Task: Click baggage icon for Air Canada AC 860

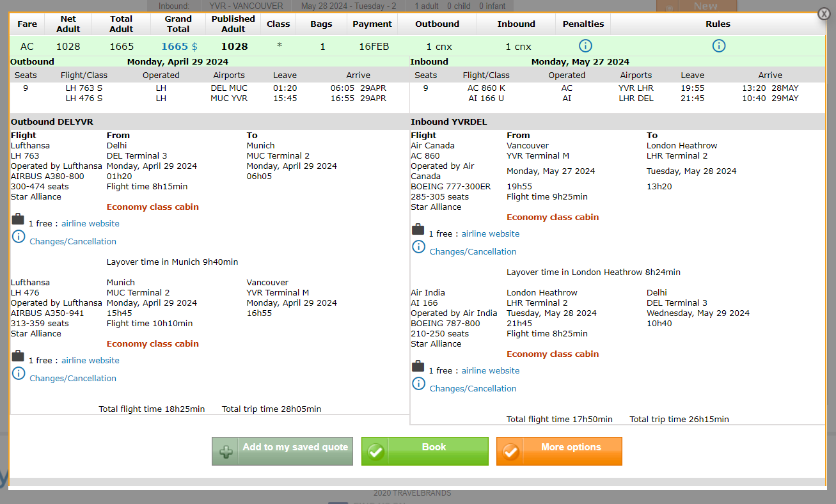Action: [418, 230]
